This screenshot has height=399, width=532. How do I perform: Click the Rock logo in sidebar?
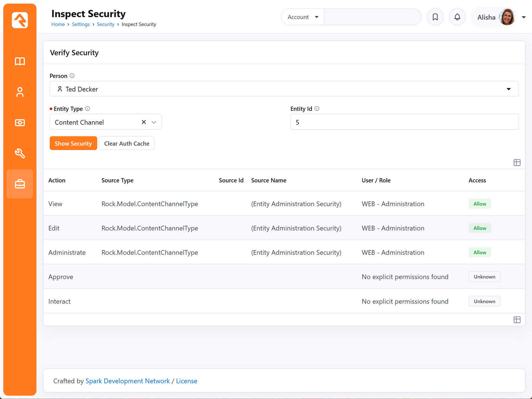tap(20, 20)
